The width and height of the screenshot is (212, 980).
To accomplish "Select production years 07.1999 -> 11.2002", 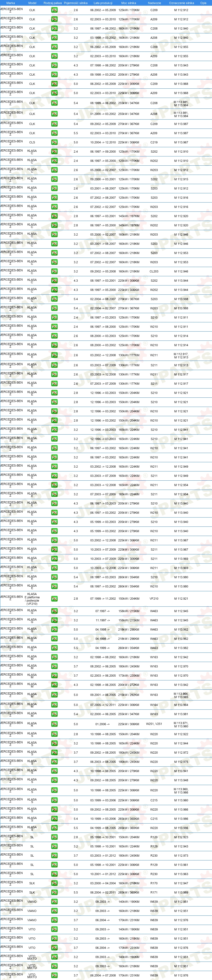I will (103, 598).
